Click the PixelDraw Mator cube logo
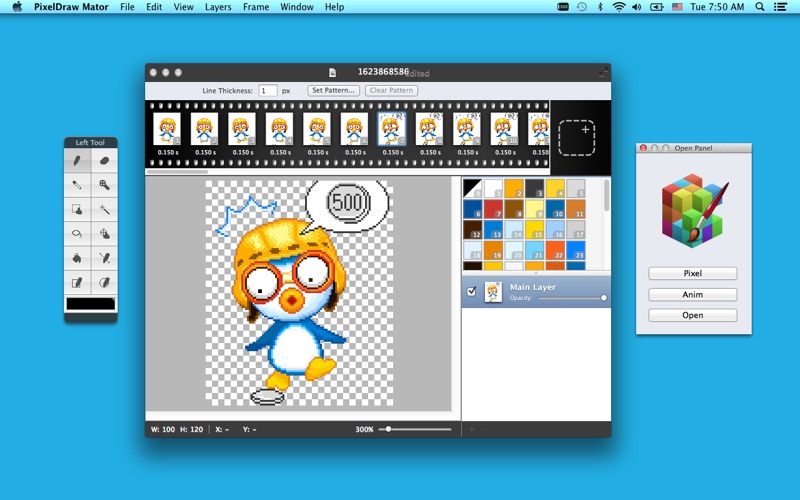Screen dimensions: 800x500 (693, 210)
